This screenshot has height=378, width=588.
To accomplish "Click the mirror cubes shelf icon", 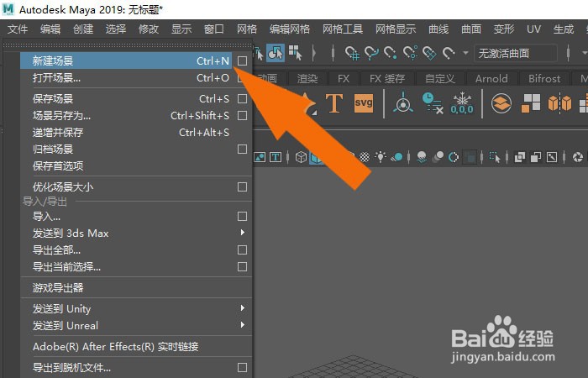I will (x=559, y=103).
